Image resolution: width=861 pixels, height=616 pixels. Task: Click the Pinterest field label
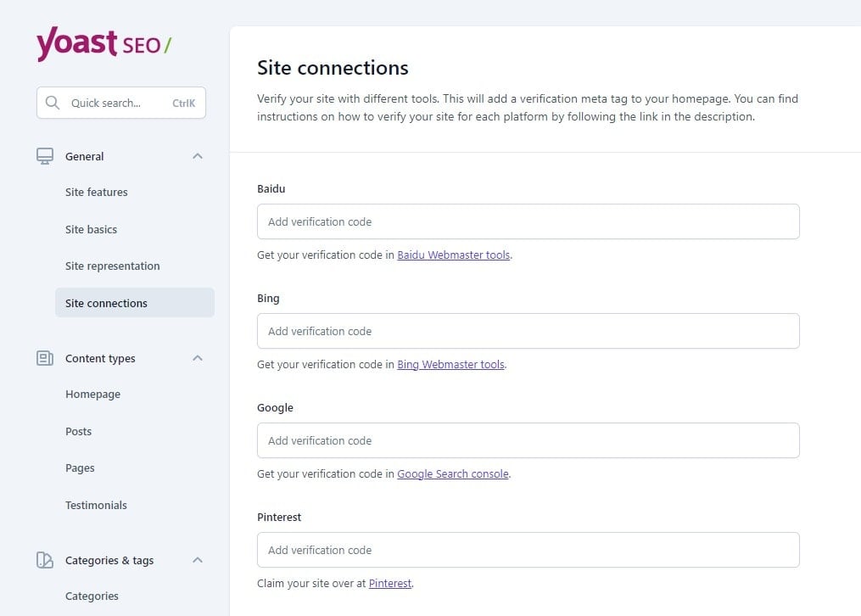[279, 518]
